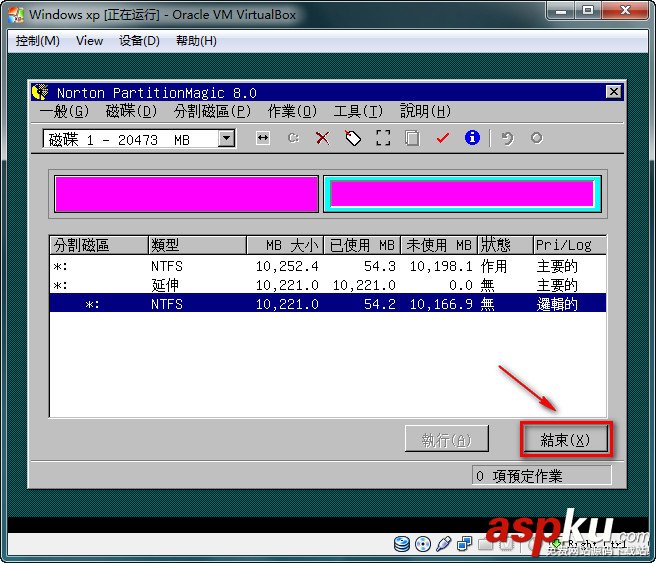Click the resize/move partition toolbar icon
The width and height of the screenshot is (656, 563).
263,138
